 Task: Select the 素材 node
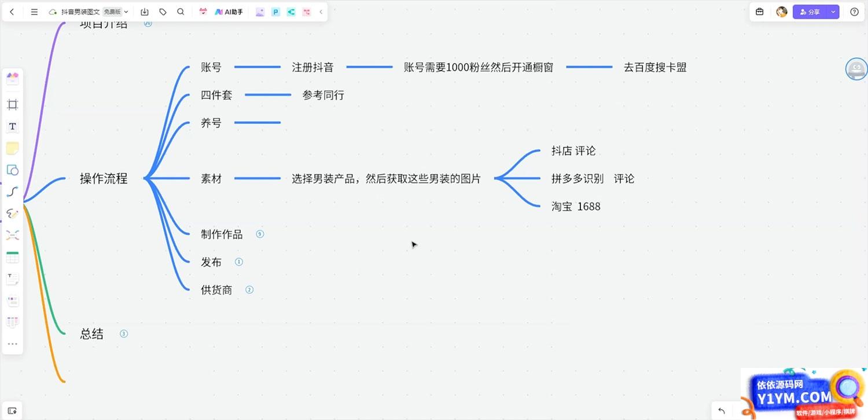211,179
